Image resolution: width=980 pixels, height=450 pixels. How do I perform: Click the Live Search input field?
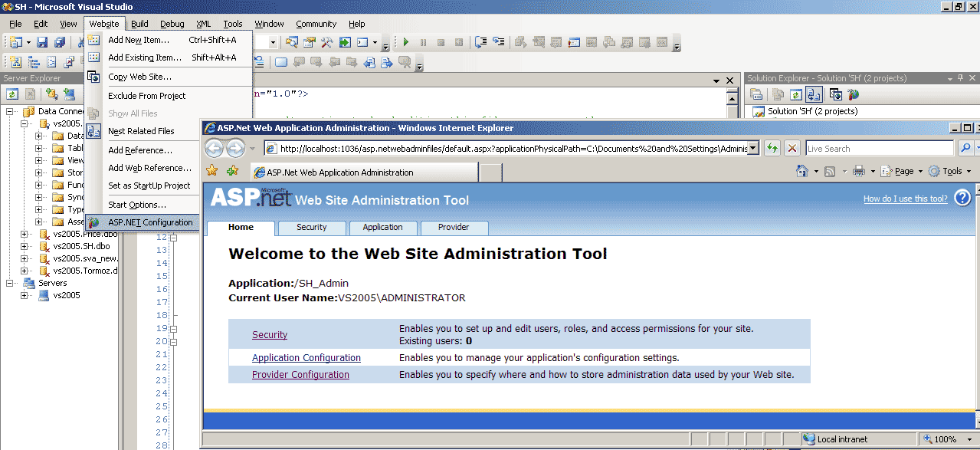(880, 148)
